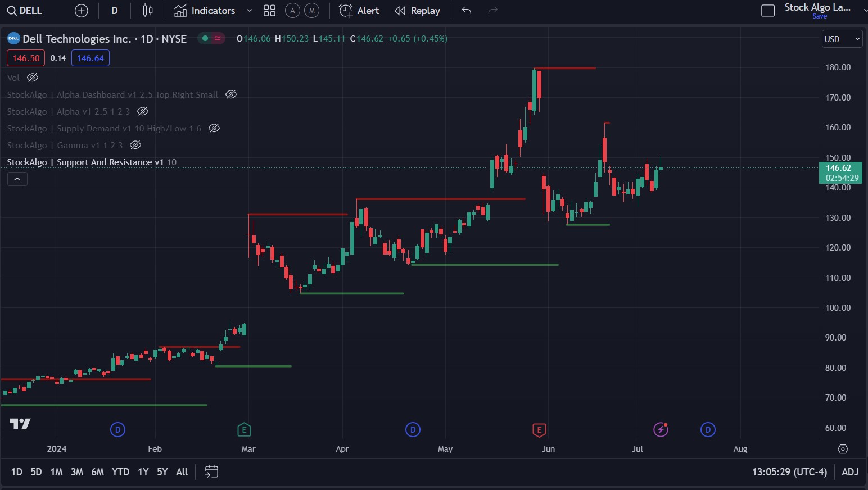Show the StockAlgo Alpha v1 eye icon

tap(143, 111)
